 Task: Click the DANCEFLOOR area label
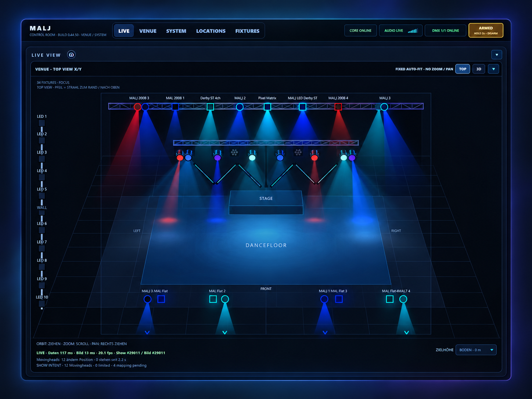pos(266,245)
